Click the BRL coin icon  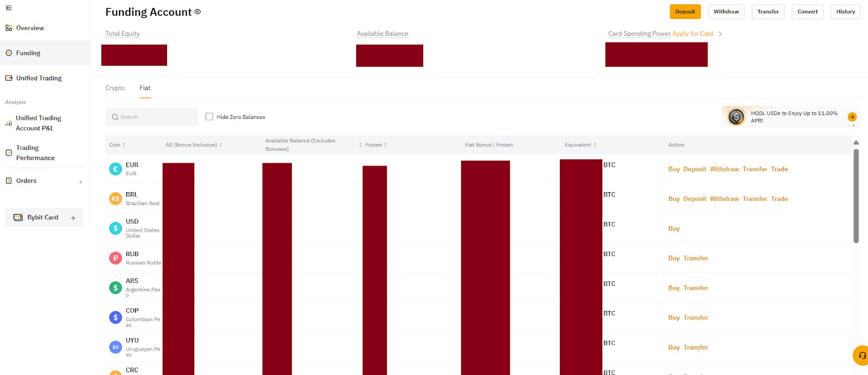coord(116,199)
